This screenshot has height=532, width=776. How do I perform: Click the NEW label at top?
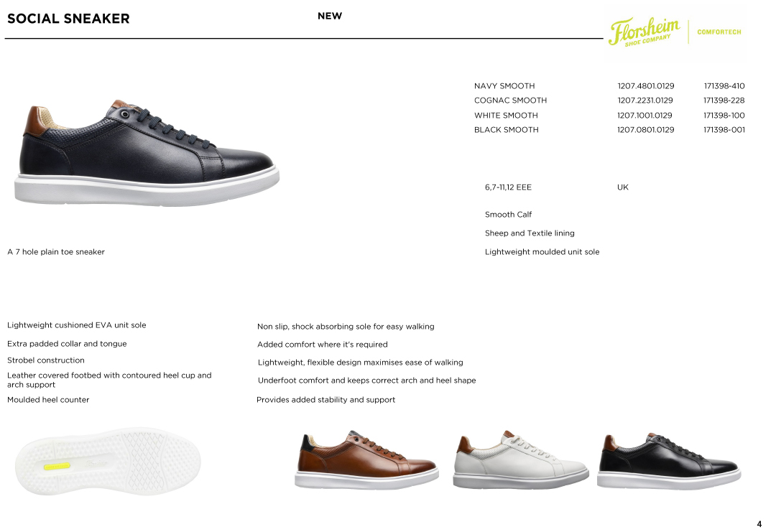click(x=330, y=16)
